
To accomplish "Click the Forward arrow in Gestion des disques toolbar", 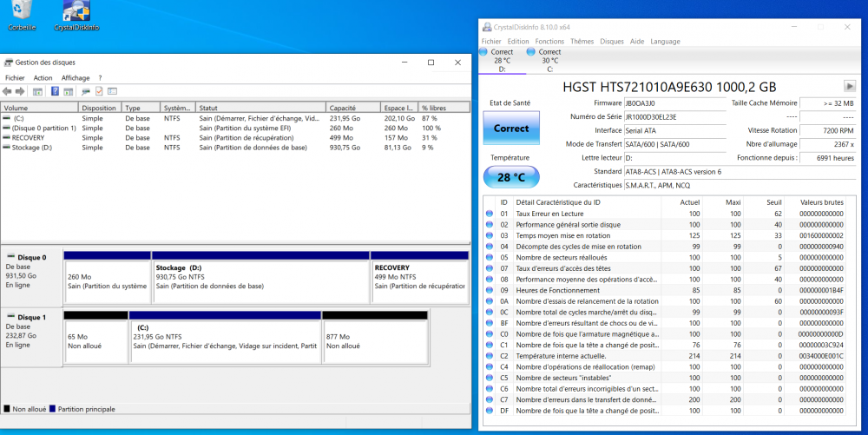I will pyautogui.click(x=20, y=91).
